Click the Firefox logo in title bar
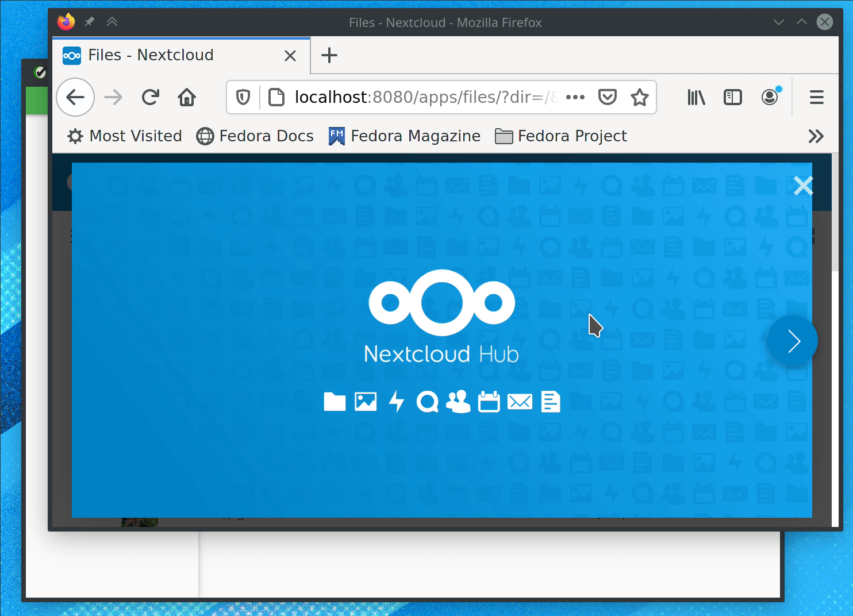853x616 pixels. coord(66,22)
